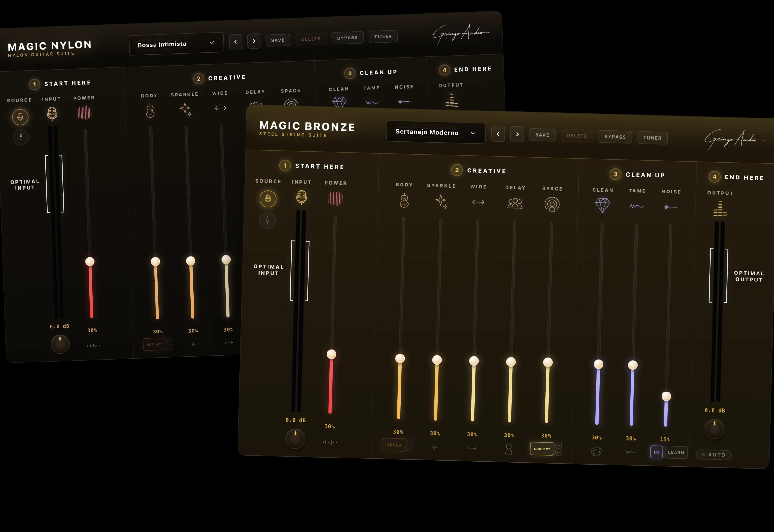Step the DREAD body type up
This screenshot has width=774, height=532.
(x=410, y=441)
